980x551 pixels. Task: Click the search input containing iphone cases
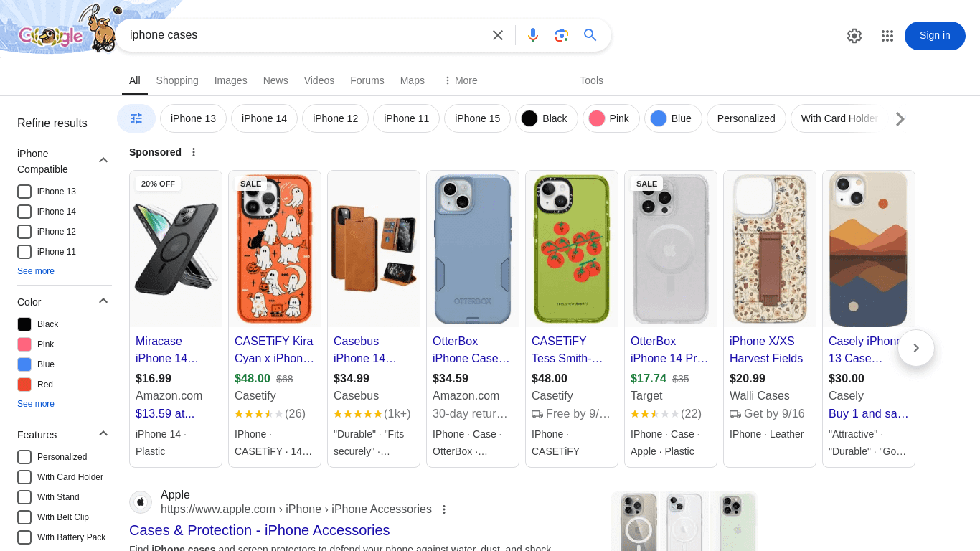click(305, 35)
